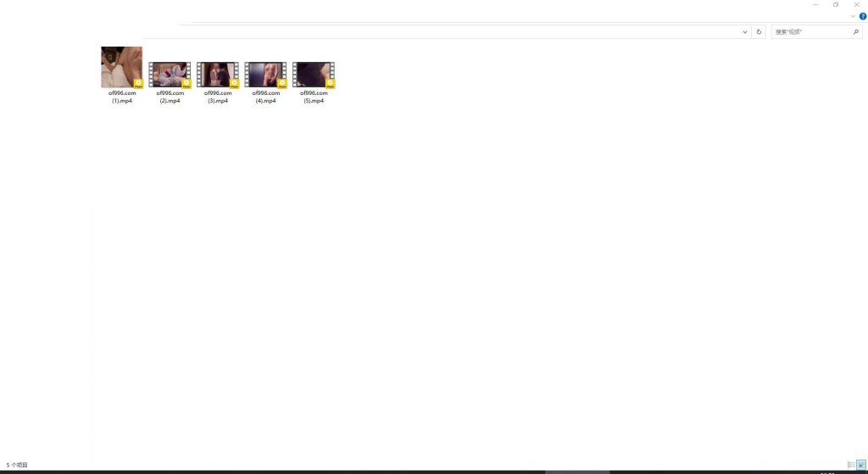Click the file name label of996.com (3).mp4
868x474 pixels.
tap(218, 97)
